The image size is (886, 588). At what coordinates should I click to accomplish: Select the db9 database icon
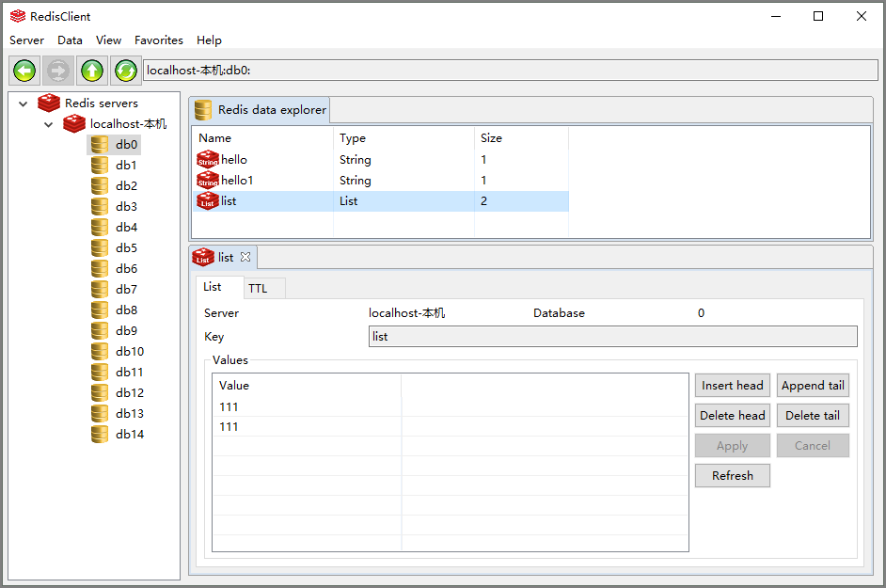100,331
